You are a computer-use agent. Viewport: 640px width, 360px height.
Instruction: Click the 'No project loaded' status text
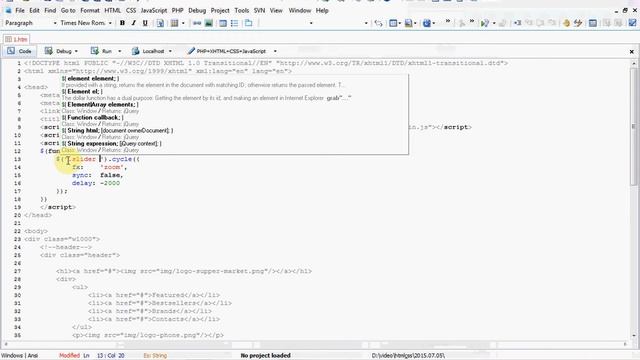tap(265, 356)
